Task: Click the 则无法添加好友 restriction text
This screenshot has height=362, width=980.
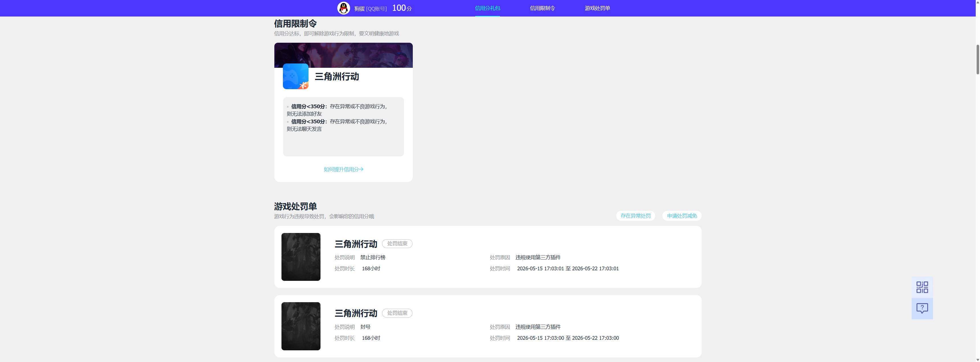Action: coord(304,114)
